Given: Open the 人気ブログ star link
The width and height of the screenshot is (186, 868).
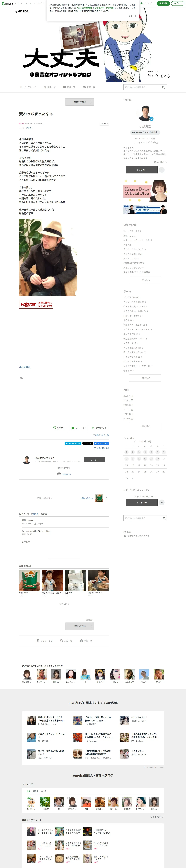Looking at the screenshot, I should 146,3.
